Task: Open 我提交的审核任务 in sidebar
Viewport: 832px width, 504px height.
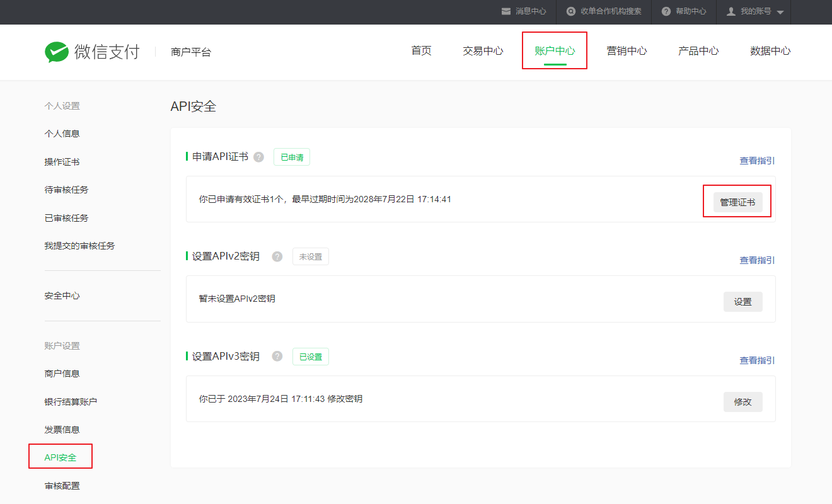Action: 79,246
